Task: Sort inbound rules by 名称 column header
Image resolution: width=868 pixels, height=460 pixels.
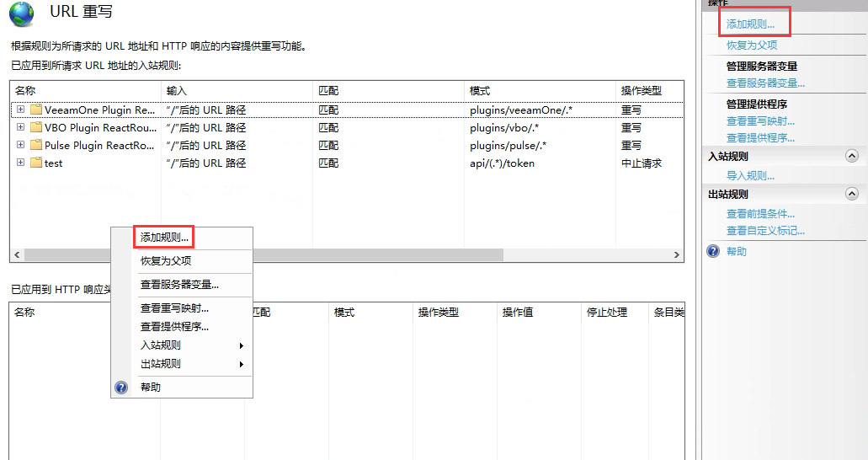Action: [85, 90]
